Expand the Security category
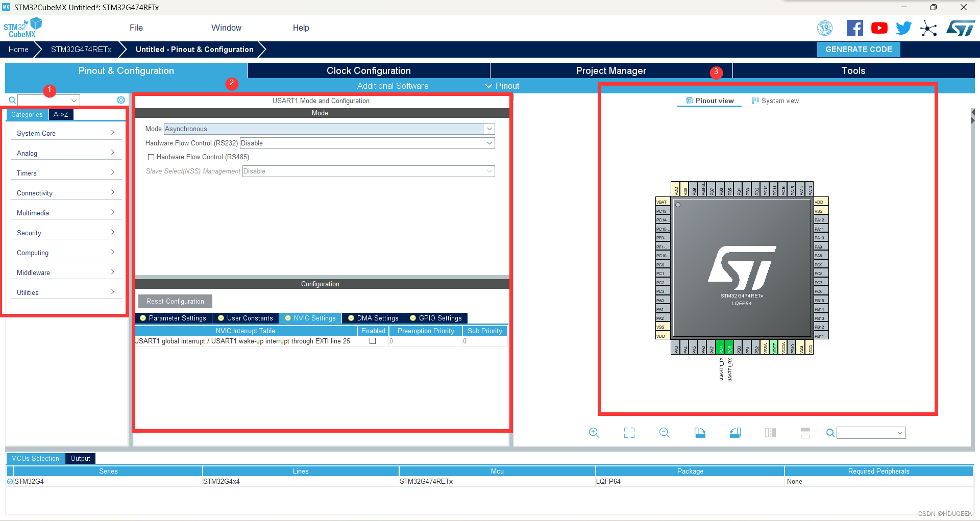This screenshot has width=980, height=521. (66, 233)
